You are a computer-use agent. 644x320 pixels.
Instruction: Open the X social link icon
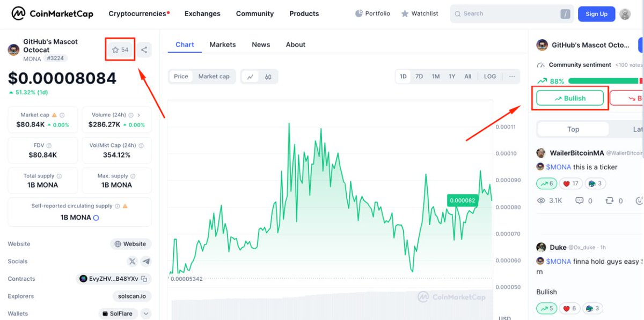tap(133, 262)
